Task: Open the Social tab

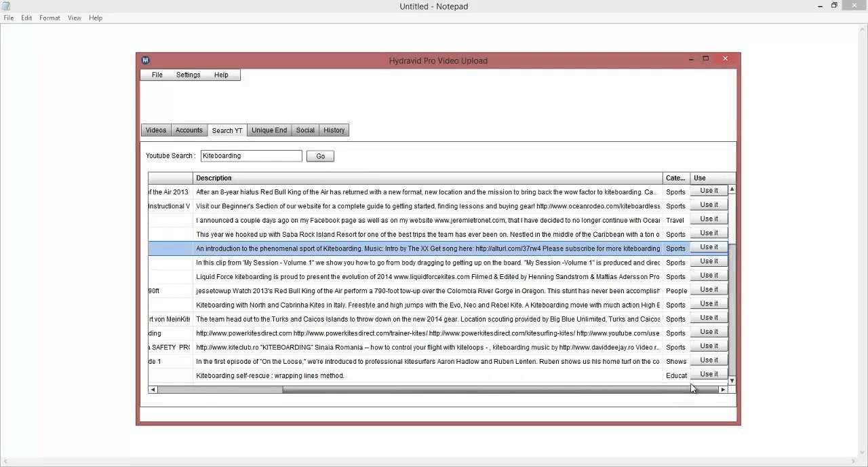Action: click(305, 130)
